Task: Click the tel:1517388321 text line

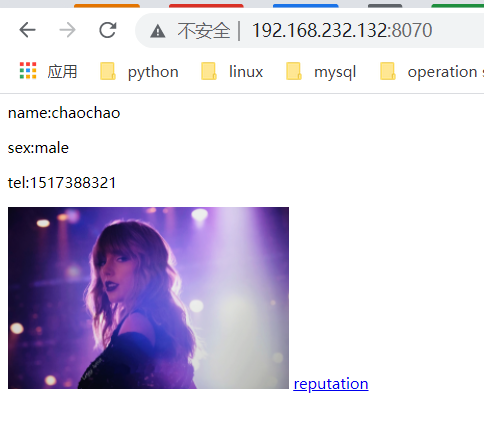Action: tap(62, 183)
